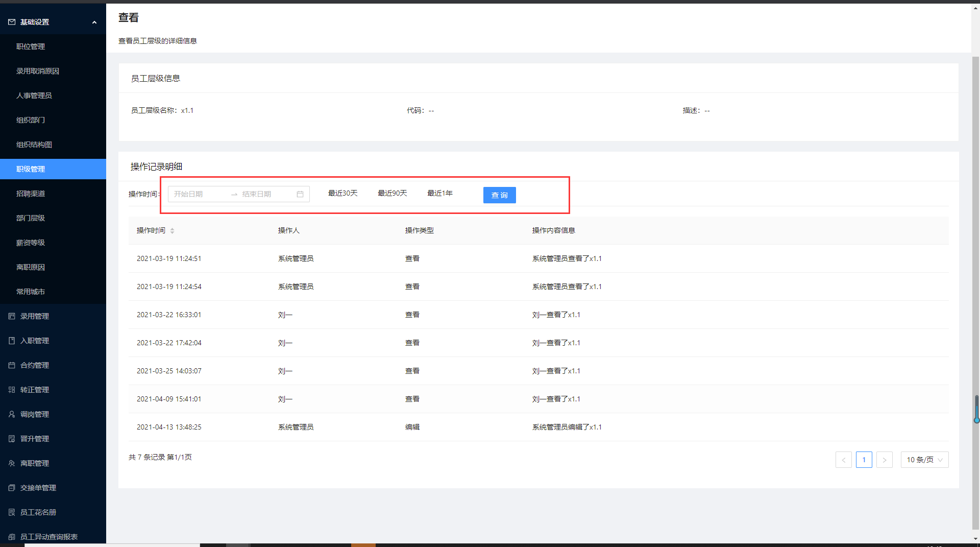Screen dimensions: 980x547
Task: Filter by 最近1年
Action: (x=440, y=193)
